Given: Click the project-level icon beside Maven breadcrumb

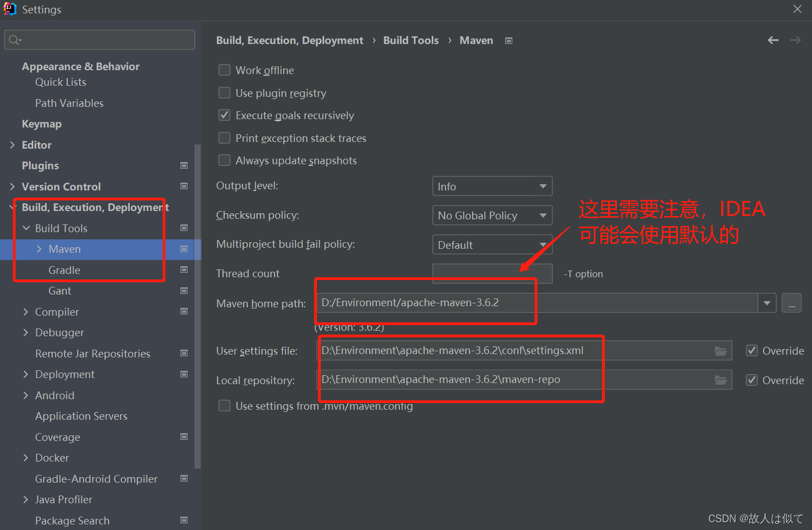Looking at the screenshot, I should (508, 41).
